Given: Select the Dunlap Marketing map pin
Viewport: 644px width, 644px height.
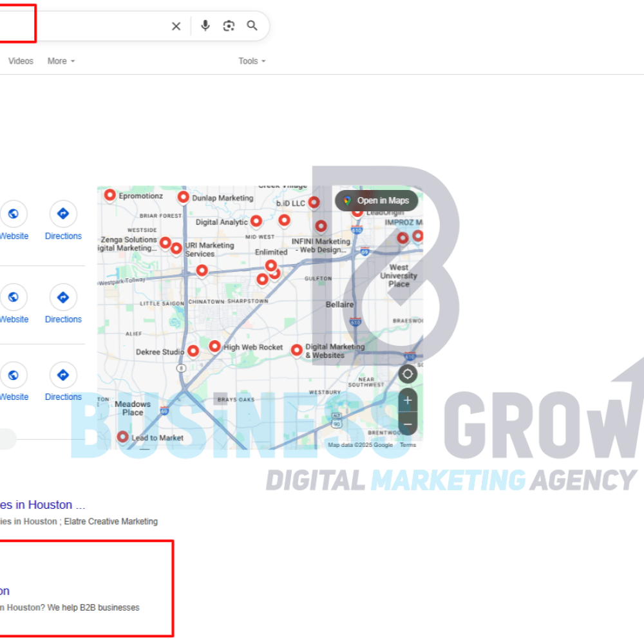Looking at the screenshot, I should click(x=183, y=196).
